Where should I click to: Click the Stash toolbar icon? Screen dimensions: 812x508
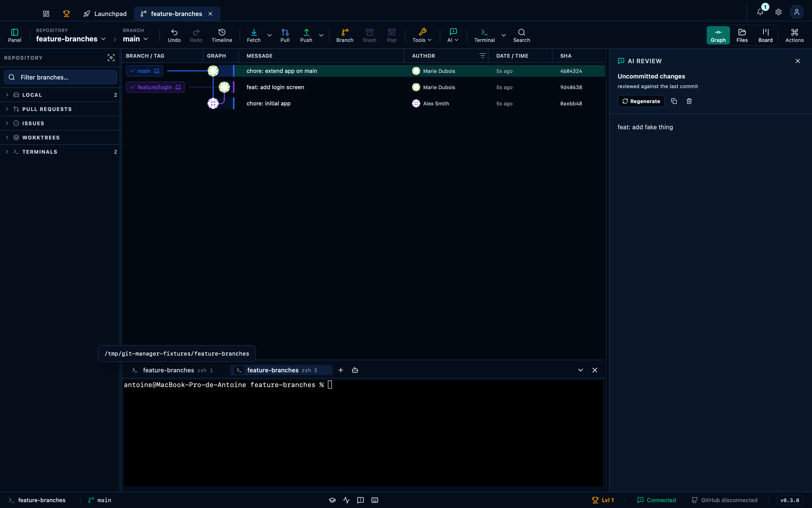click(x=369, y=35)
